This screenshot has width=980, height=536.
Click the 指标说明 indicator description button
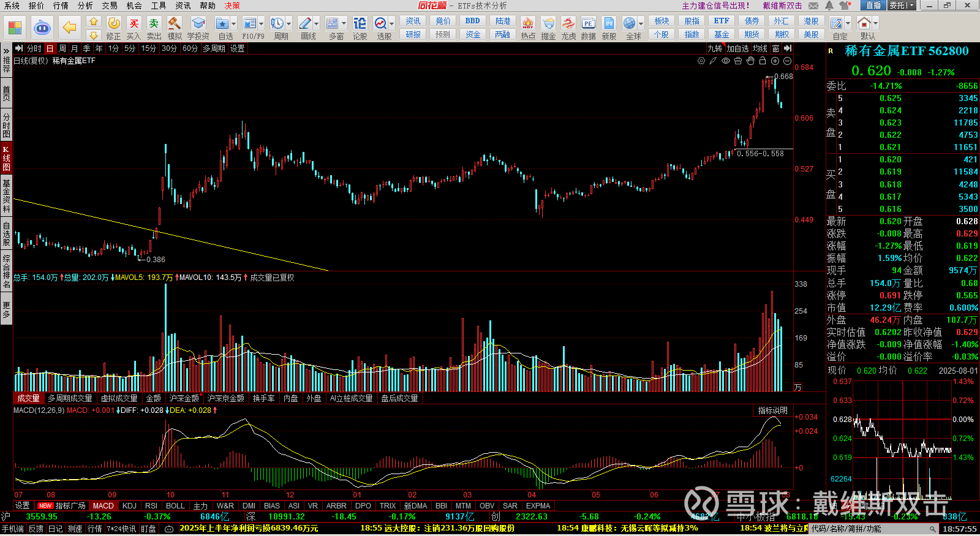(x=773, y=411)
